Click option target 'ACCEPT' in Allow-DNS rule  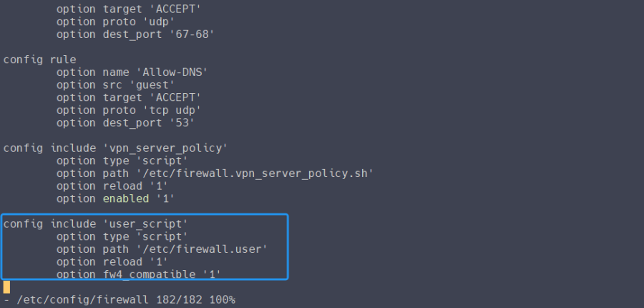coord(129,97)
